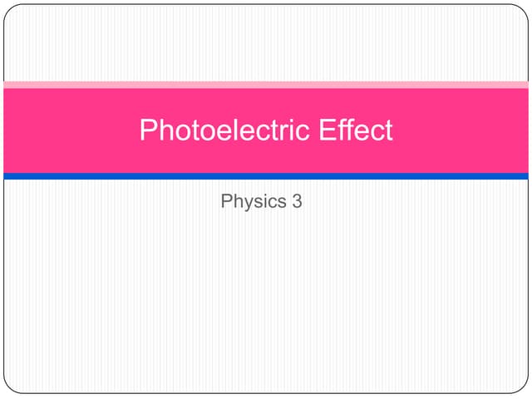Select the "Physics 3" subtitle text
The width and height of the screenshot is (532, 399).
click(261, 201)
